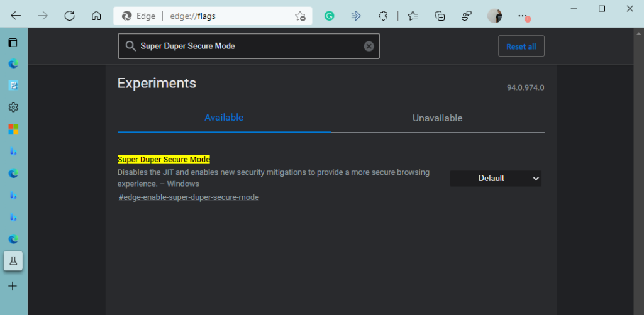Click the Edge site info icon
The height and width of the screenshot is (315, 644).
pyautogui.click(x=139, y=16)
